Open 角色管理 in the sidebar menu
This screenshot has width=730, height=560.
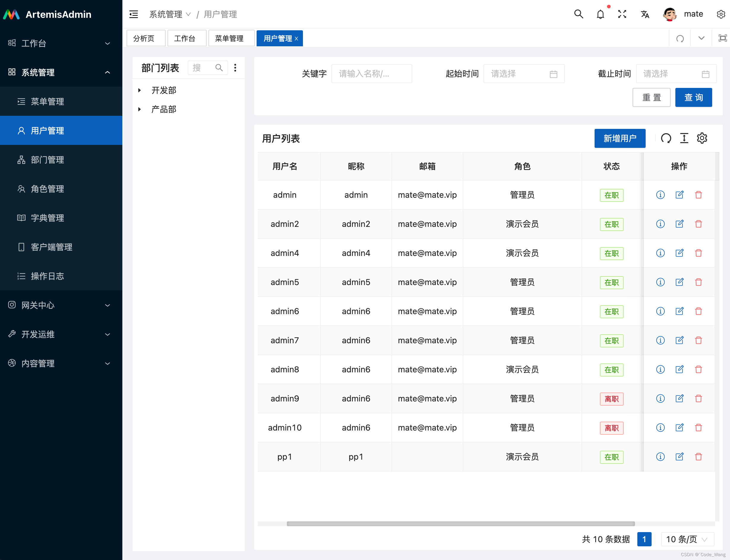click(x=47, y=189)
